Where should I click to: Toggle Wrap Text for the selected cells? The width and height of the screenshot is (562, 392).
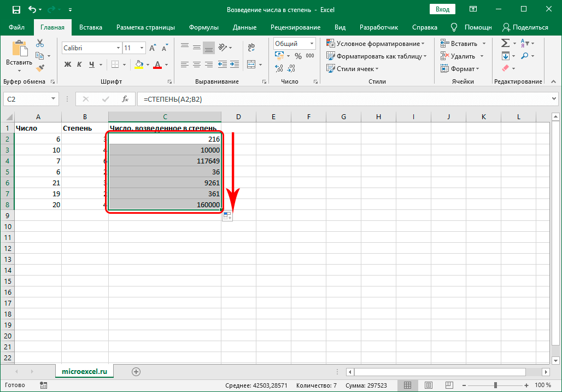[x=251, y=48]
